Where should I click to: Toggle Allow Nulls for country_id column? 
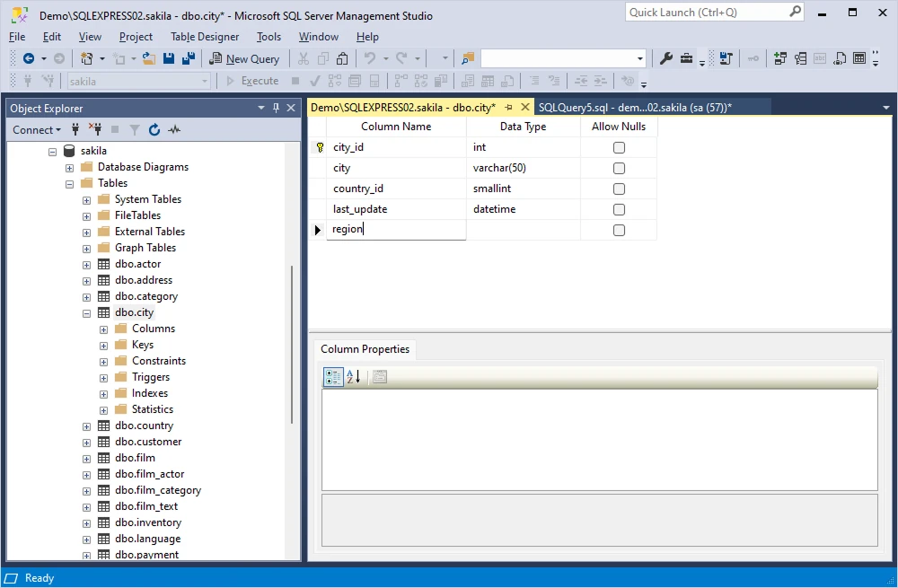(x=619, y=189)
